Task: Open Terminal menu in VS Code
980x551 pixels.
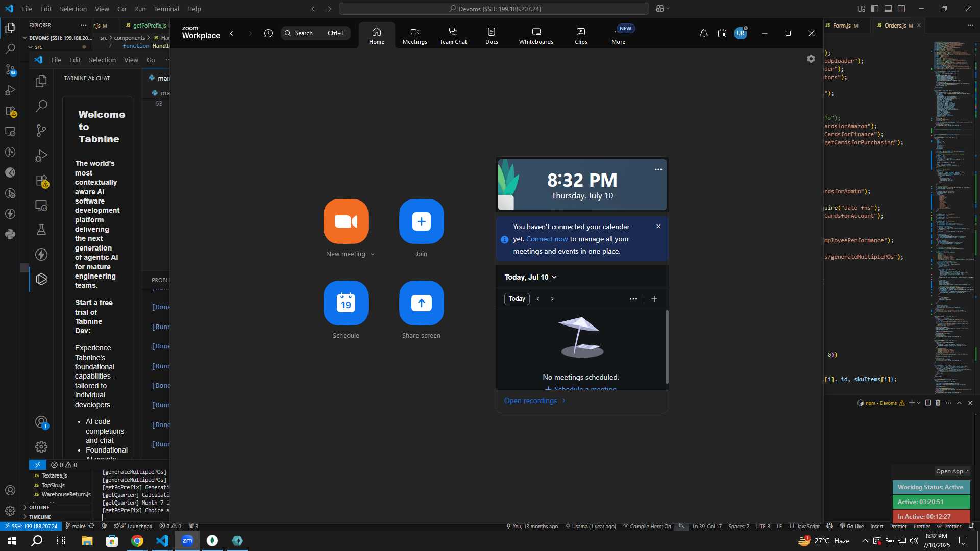Action: 166,9
